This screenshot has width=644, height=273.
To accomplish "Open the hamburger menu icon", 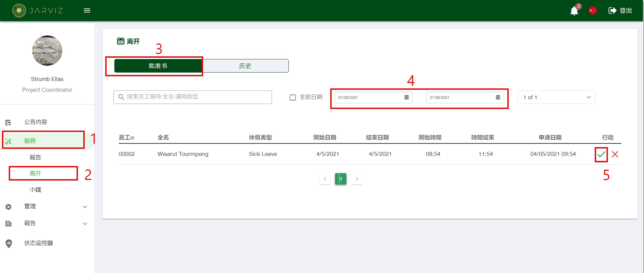I will coord(87,10).
